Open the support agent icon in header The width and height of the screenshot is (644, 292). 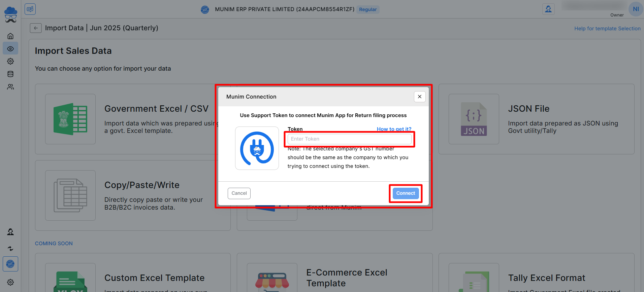click(548, 9)
